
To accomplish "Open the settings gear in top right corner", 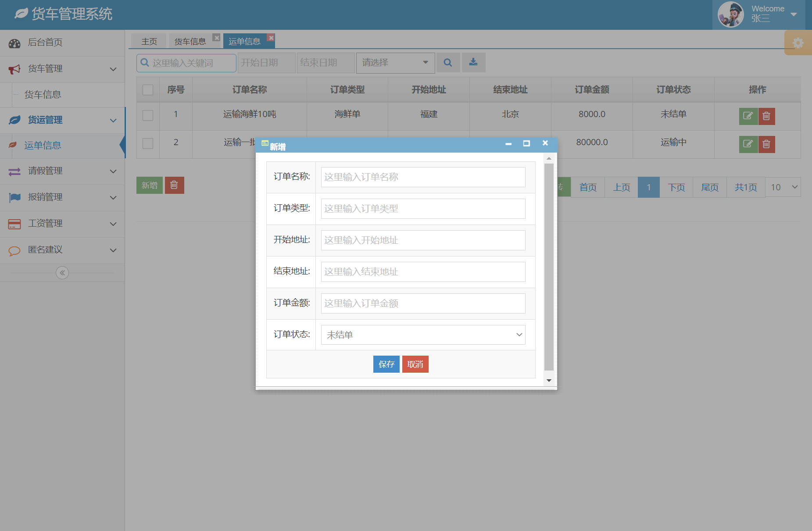I will pos(798,43).
